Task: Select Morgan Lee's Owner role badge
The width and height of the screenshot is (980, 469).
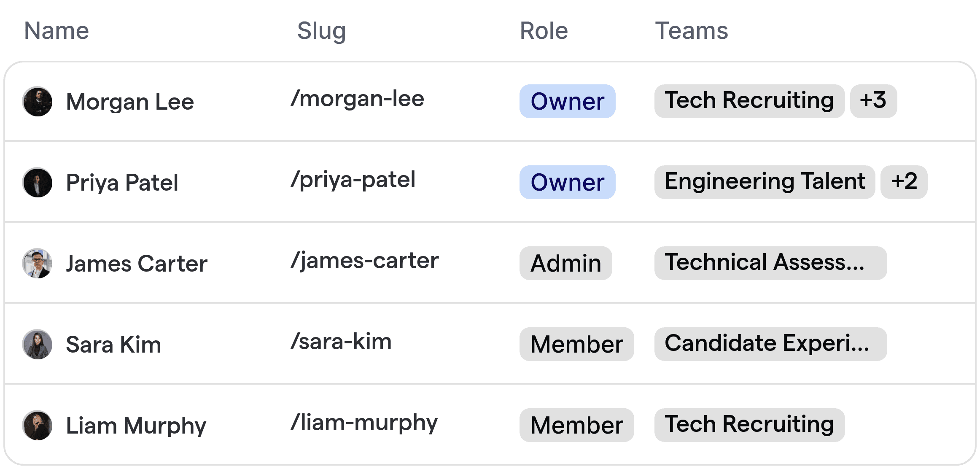Action: [567, 101]
